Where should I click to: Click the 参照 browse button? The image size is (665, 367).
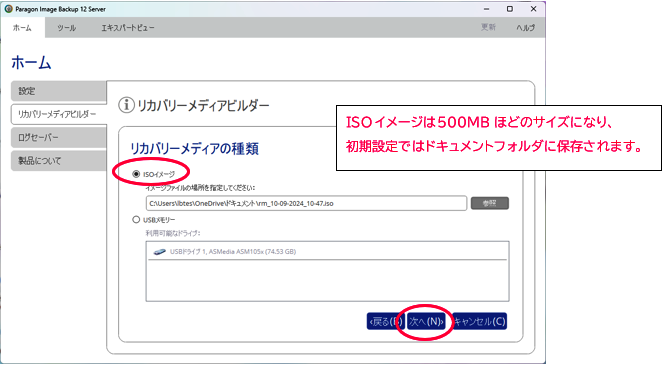490,203
